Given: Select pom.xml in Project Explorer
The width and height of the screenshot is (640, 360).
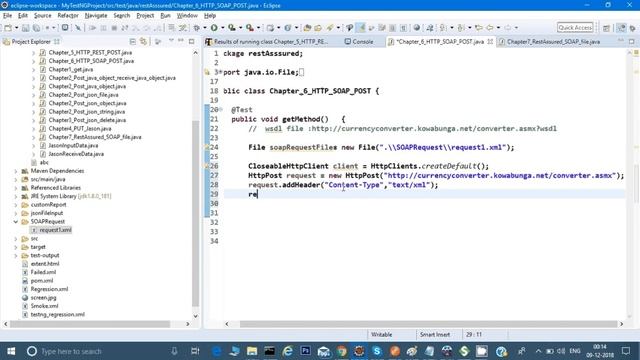Looking at the screenshot, I should click(x=42, y=281).
